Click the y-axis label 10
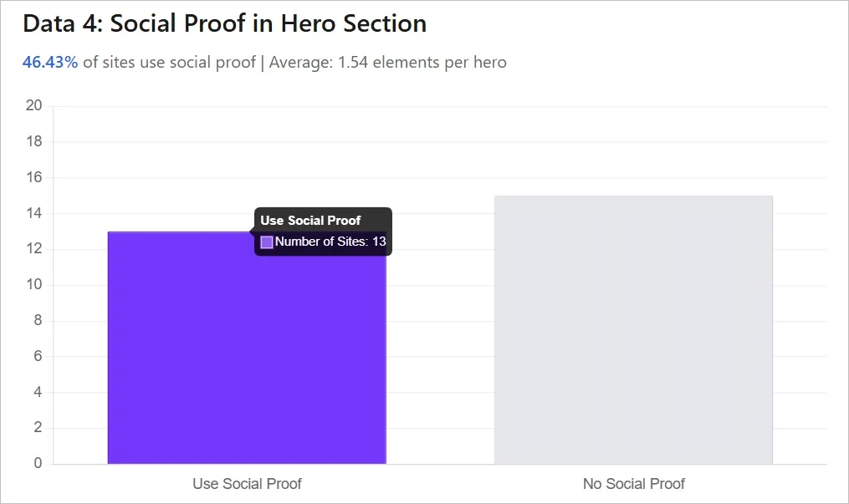This screenshot has width=849, height=504. click(34, 285)
